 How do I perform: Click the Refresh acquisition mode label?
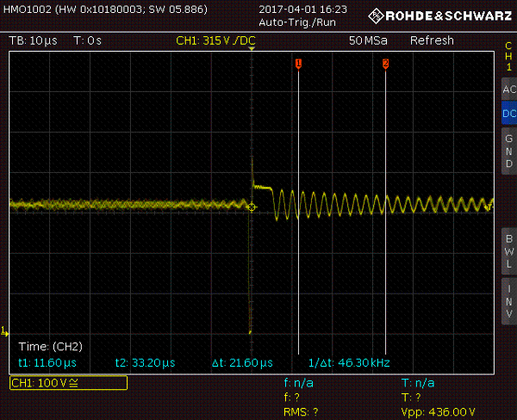point(432,40)
